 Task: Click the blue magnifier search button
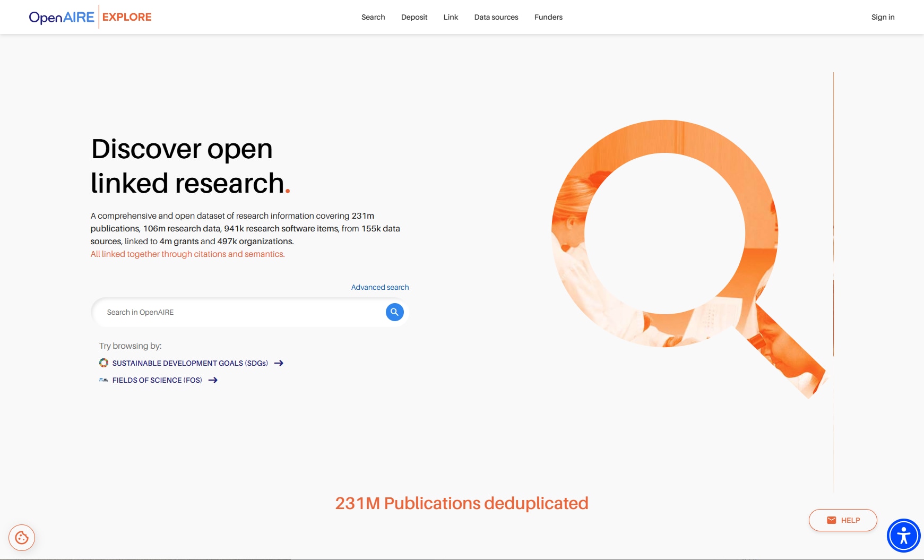[x=394, y=312]
